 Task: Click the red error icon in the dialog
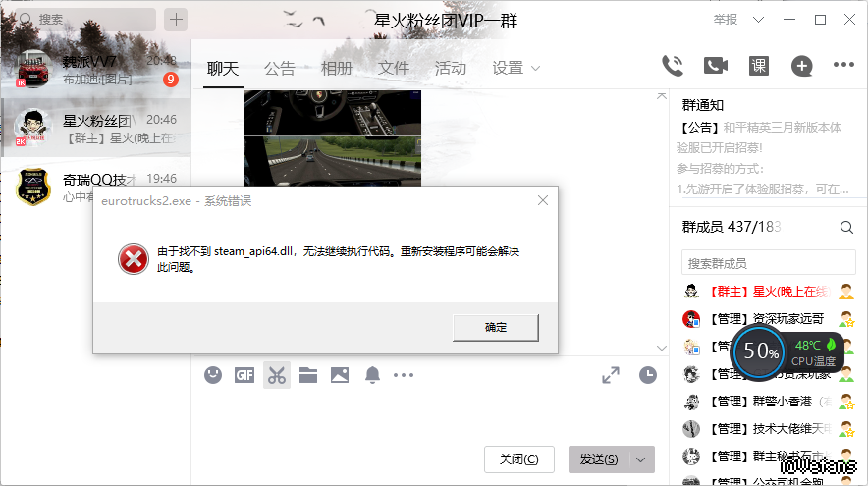pos(134,259)
